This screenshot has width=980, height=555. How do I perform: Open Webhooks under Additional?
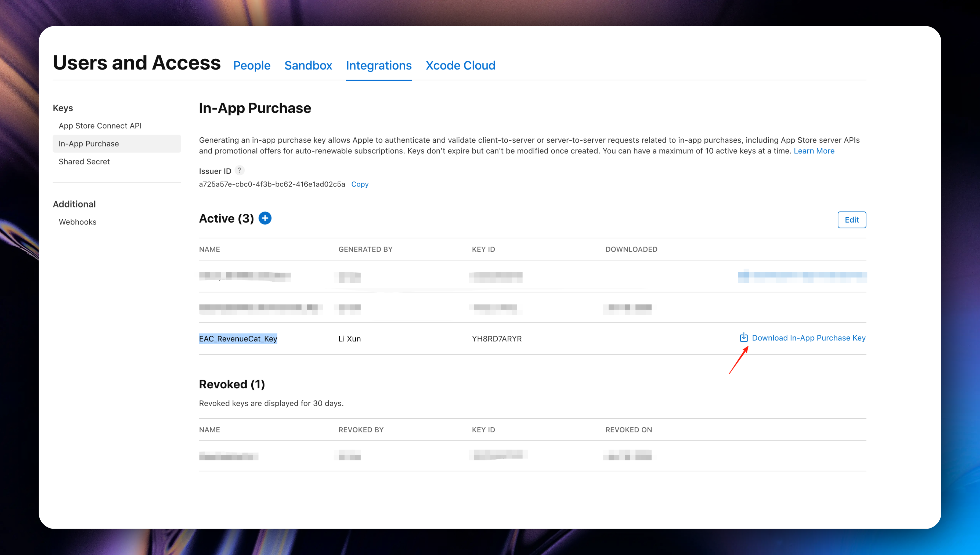[77, 222]
